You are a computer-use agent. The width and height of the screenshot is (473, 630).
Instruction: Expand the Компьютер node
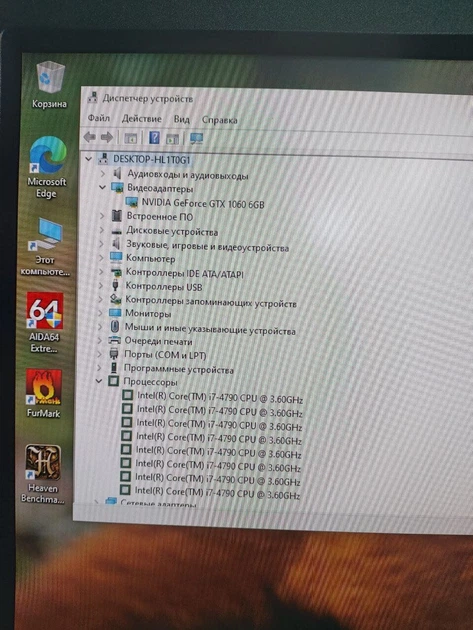point(101,258)
